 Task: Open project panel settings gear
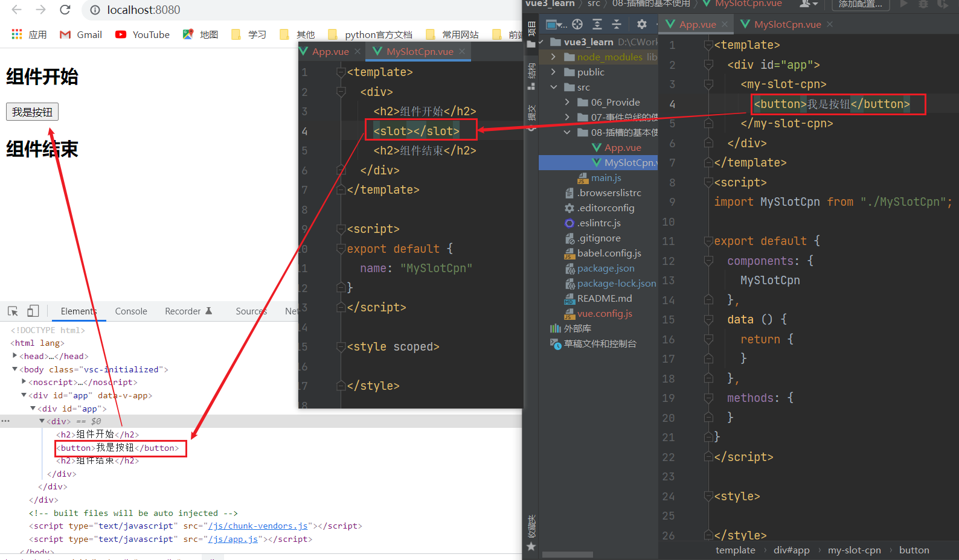click(642, 24)
